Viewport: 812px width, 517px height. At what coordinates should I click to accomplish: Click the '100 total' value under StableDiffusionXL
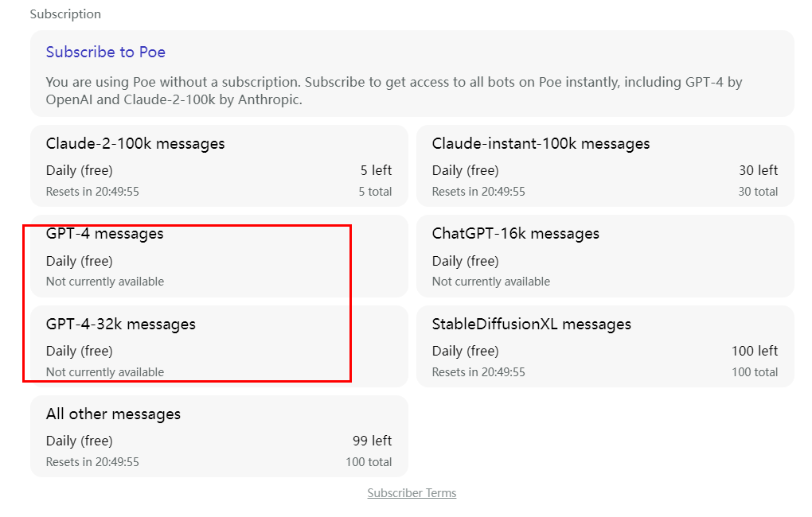[x=755, y=372]
